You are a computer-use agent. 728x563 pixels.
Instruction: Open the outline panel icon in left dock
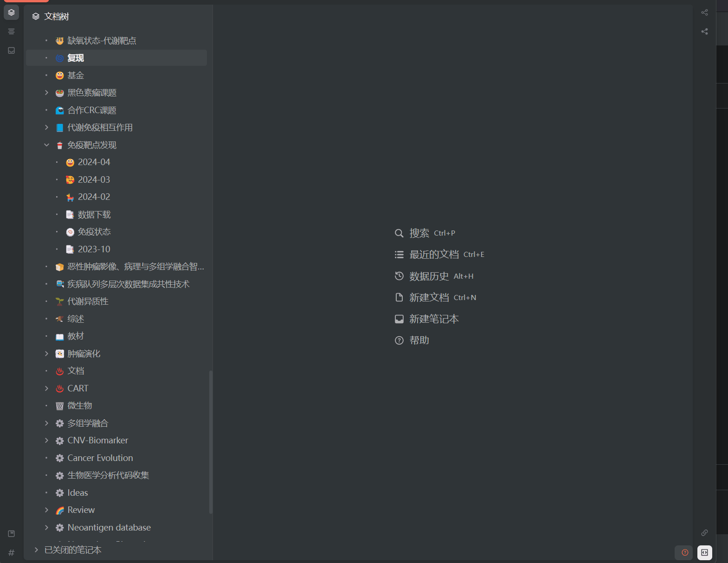point(11,32)
